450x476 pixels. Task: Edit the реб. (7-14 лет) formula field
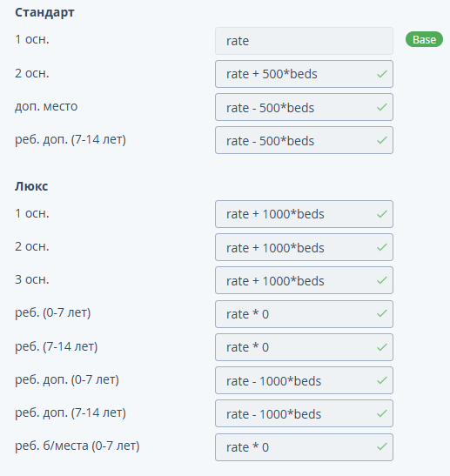tap(304, 347)
